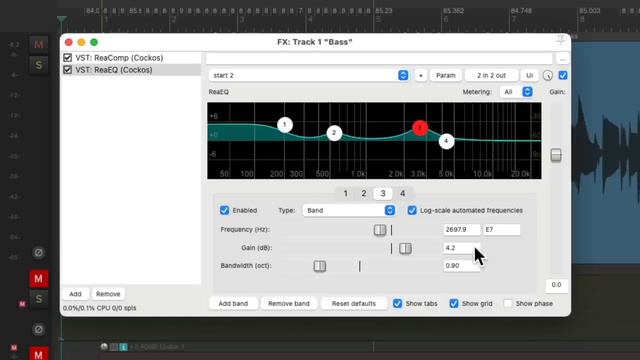Select EQ band point 2 on graph
This screenshot has width=640, height=360.
click(x=334, y=133)
